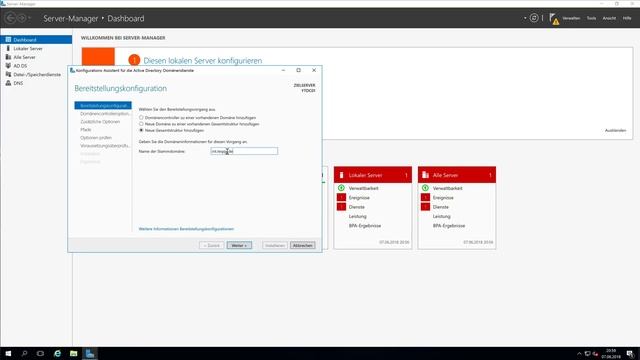Click the Weiter button
Viewport: 640px width, 360px height.
pos(239,245)
